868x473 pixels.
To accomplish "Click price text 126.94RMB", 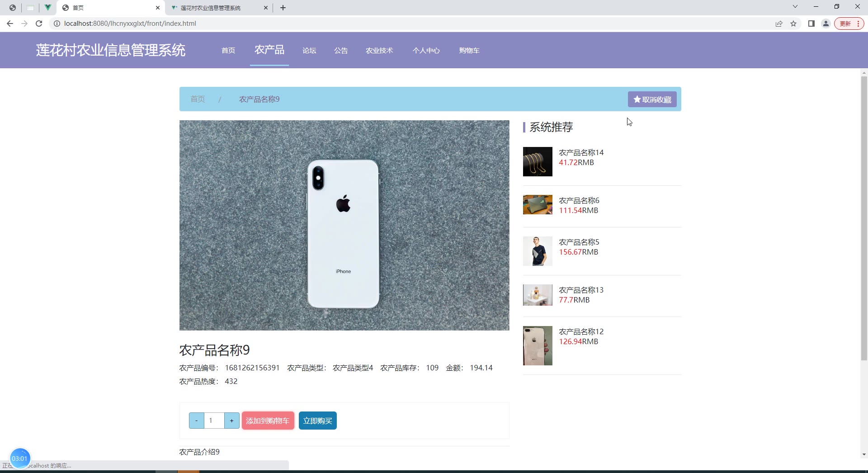I will pos(578,342).
